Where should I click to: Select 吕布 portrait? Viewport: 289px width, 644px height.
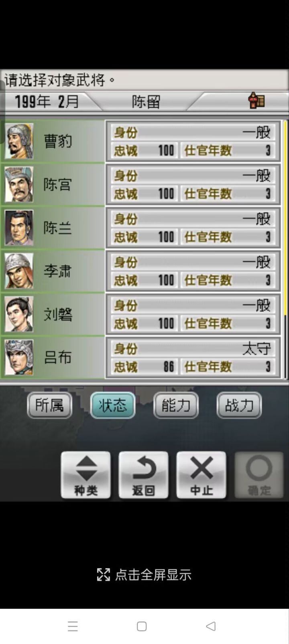pos(19,357)
